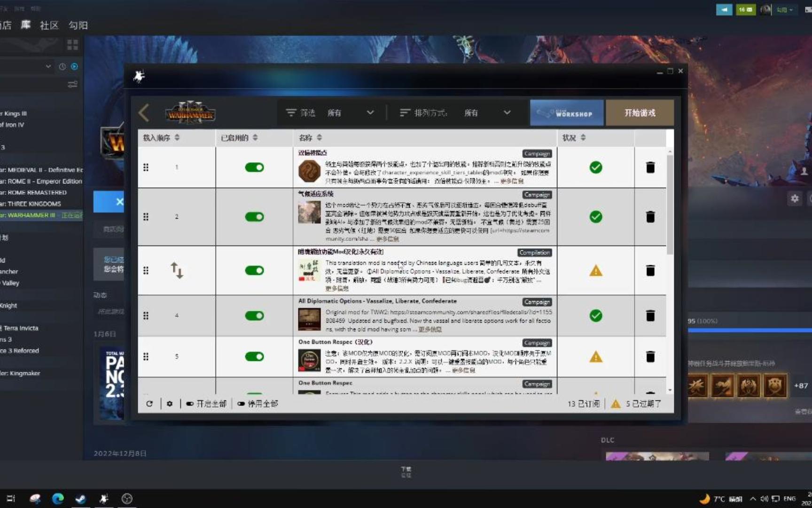Click the thumbnail of All Diplomatic Options mod
Screen dimensions: 812x508
[309, 319]
